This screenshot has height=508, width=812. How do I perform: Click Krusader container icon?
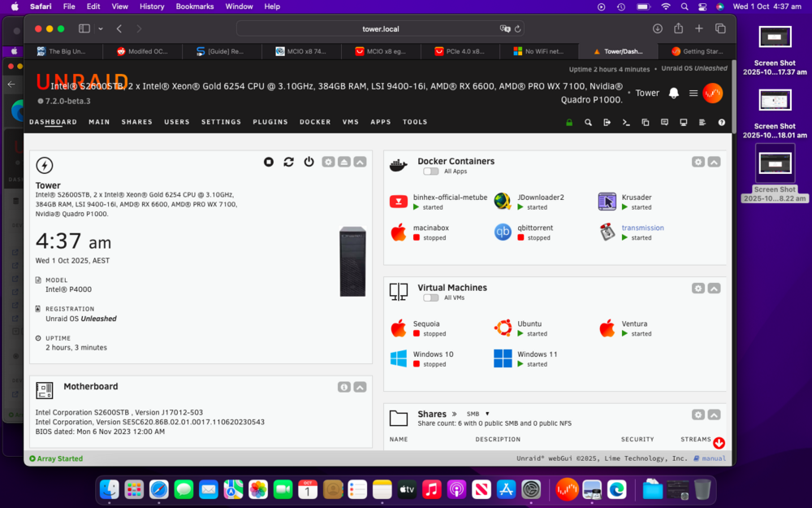tap(607, 202)
